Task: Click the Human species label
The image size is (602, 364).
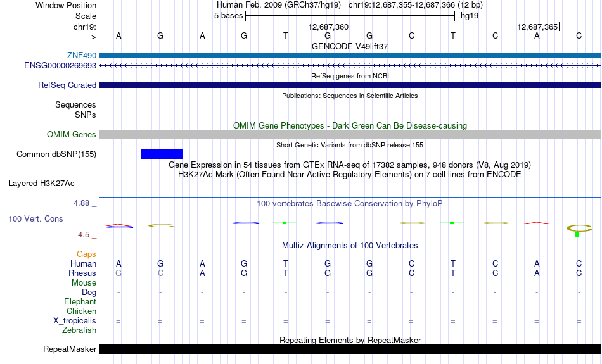Action: (x=83, y=263)
